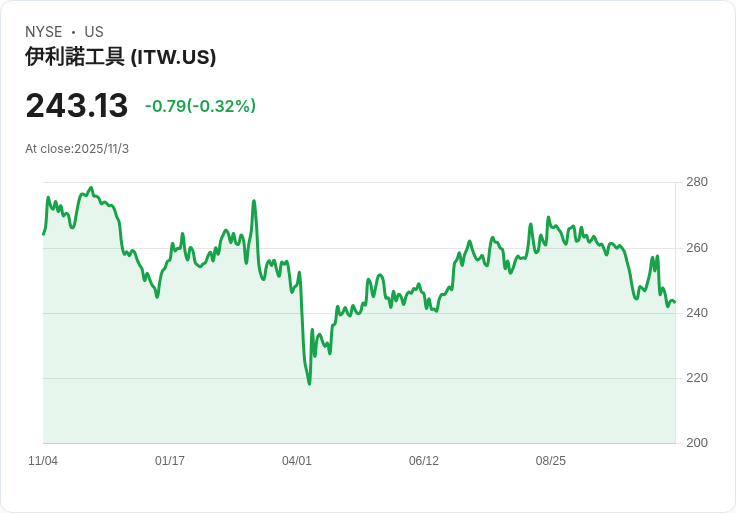Click the At close:2025/11/3 timestamp

coord(77,149)
